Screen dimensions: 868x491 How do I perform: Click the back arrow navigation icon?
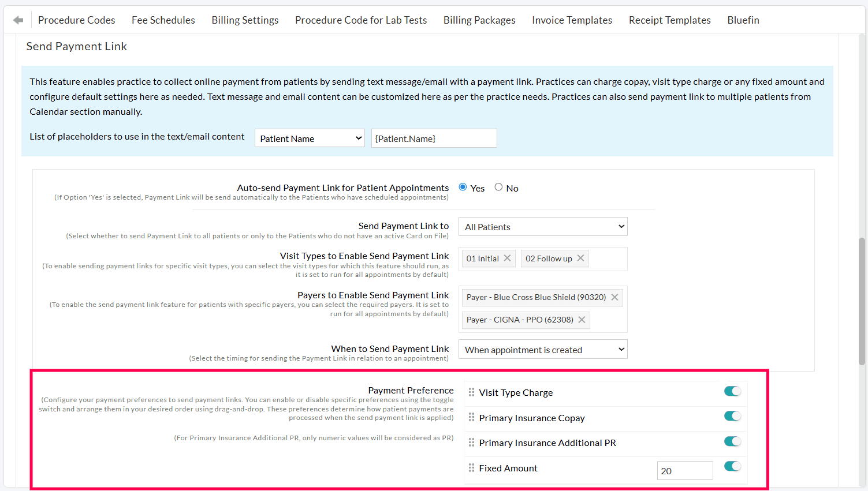(x=17, y=19)
